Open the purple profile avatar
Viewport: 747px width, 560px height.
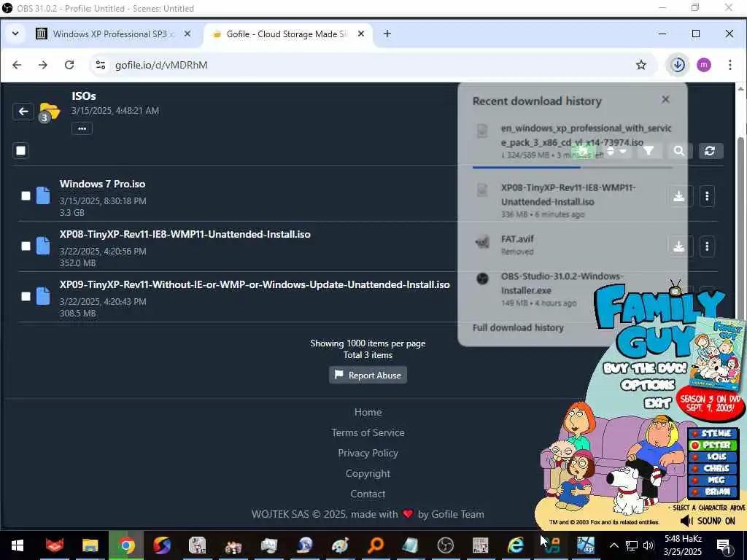pyautogui.click(x=704, y=65)
